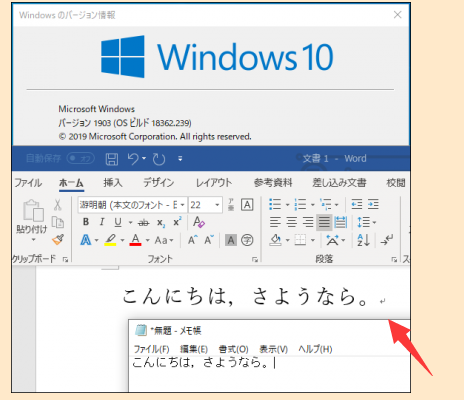Image resolution: width=464 pixels, height=400 pixels.
Task: Click the Increase Font Size icon
Action: click(193, 240)
